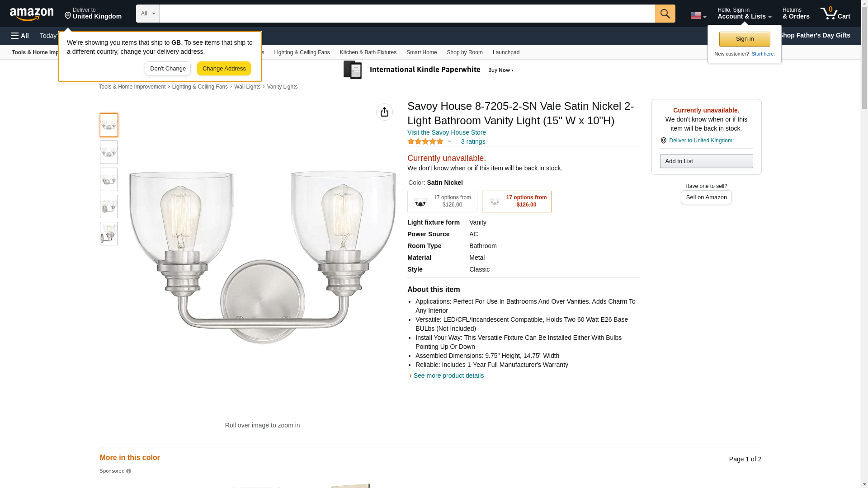868x488 pixels.
Task: Expand the star ratings popover arrow
Action: point(449,141)
